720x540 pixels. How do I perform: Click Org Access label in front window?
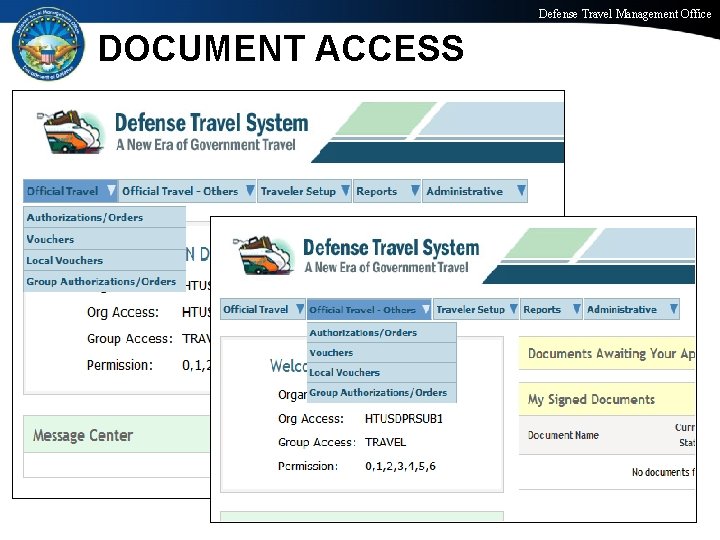coord(311,419)
